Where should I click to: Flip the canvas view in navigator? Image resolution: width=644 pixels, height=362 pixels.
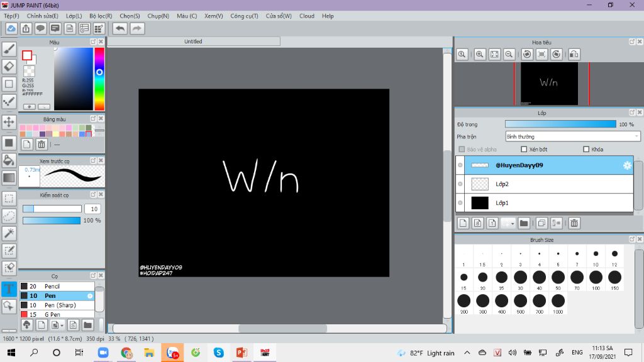click(574, 54)
